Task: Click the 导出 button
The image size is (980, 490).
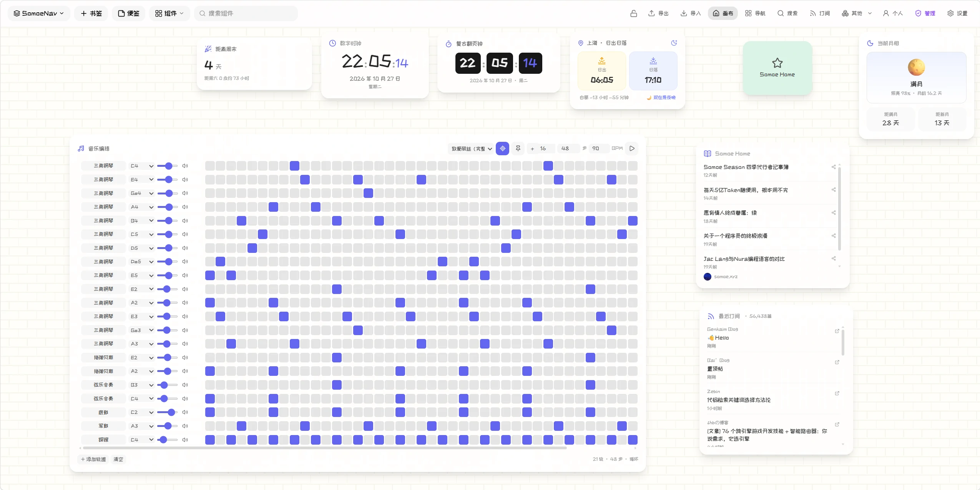Action: (x=658, y=13)
